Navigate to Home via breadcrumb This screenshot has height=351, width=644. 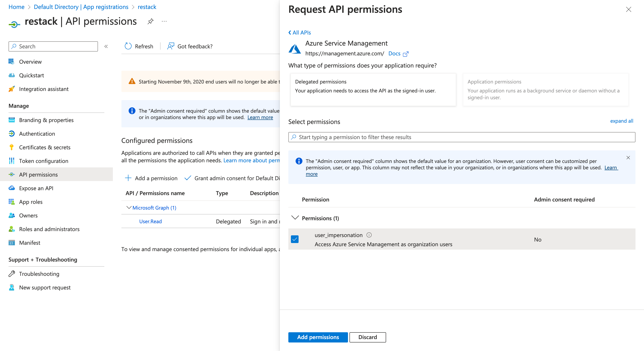click(16, 7)
